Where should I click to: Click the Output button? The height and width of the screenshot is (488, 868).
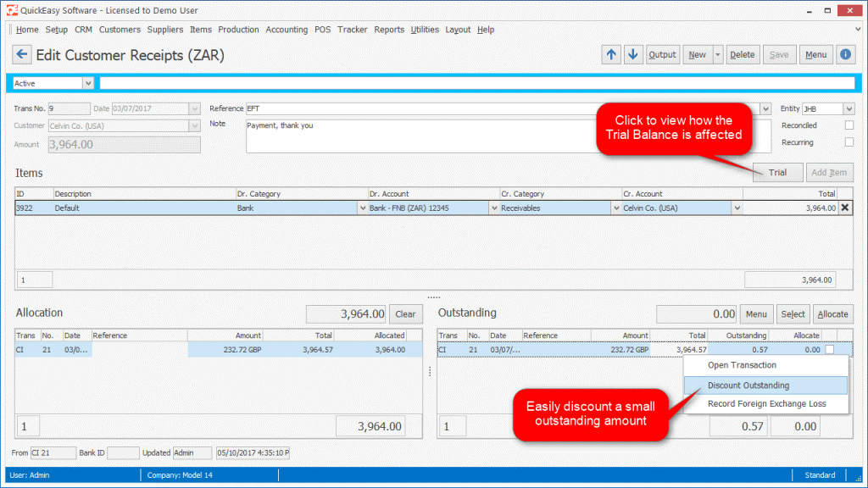[663, 54]
